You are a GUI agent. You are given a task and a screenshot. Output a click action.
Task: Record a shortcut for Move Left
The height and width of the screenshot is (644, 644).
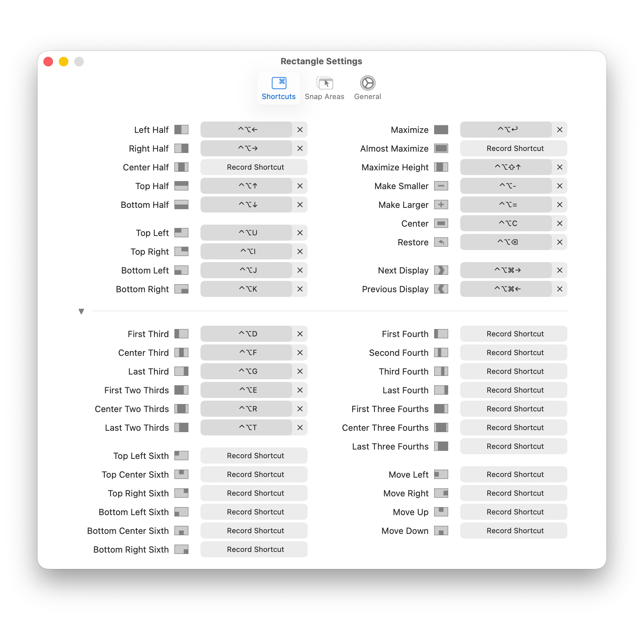[513, 474]
